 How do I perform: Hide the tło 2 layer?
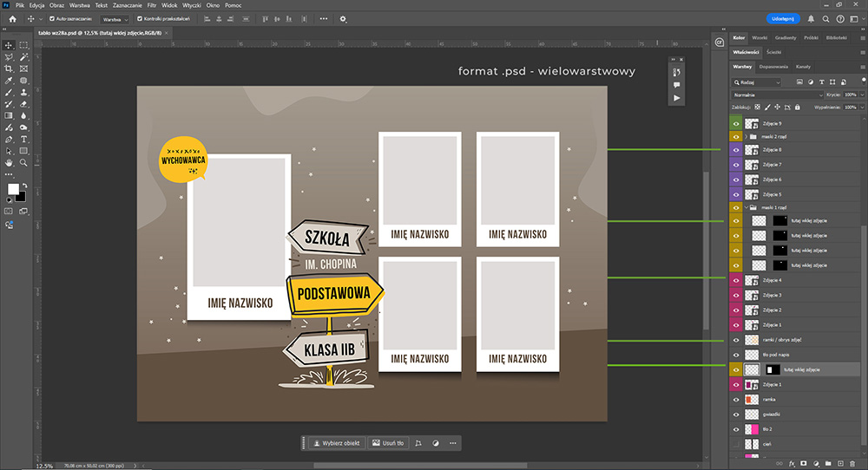pyautogui.click(x=736, y=429)
